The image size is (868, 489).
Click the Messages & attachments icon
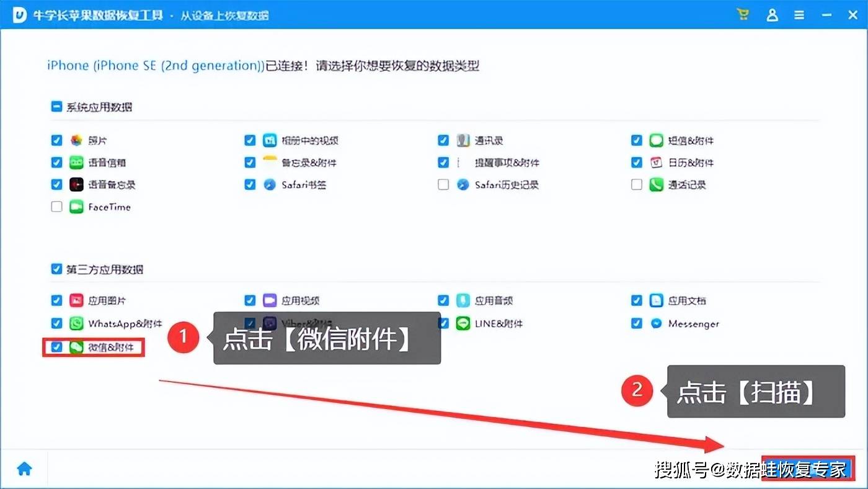click(657, 141)
